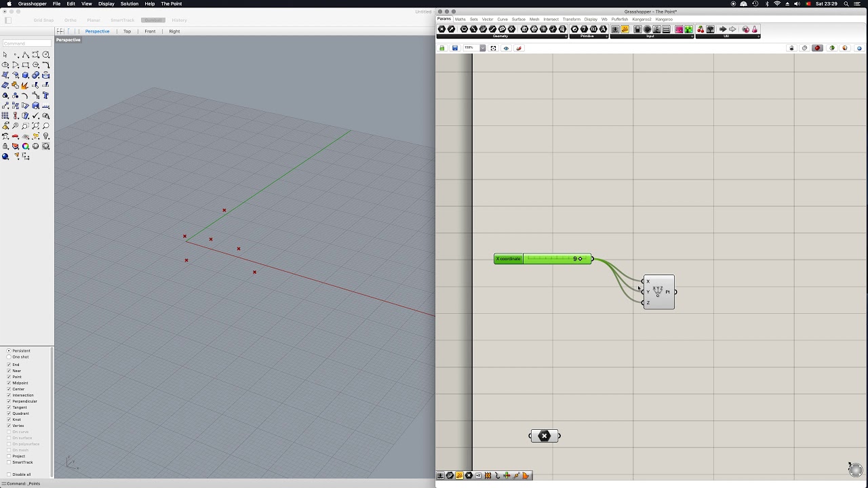
Task: Open the Maths tab in Grasshopper
Action: (460, 19)
